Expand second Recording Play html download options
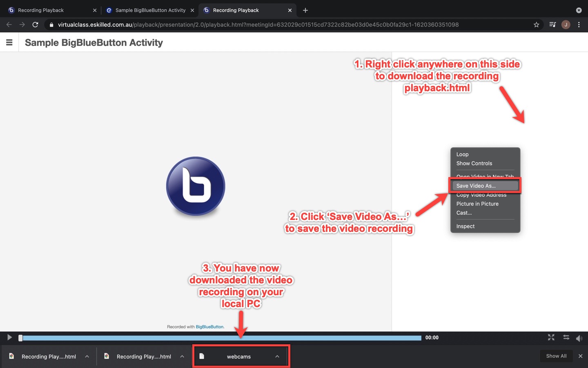Screen dimensions: 588x368 pyautogui.click(x=182, y=357)
